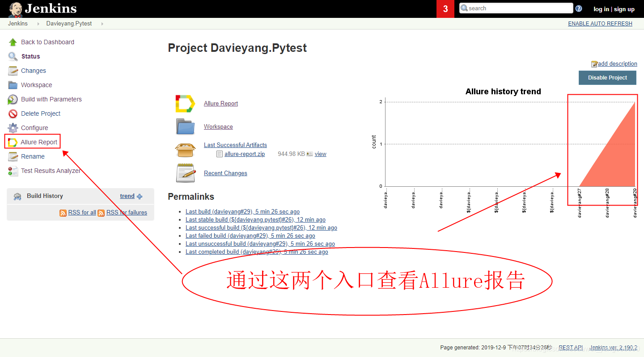Click the Back to Dashboard green arrow icon
The image size is (644, 357).
pos(13,42)
